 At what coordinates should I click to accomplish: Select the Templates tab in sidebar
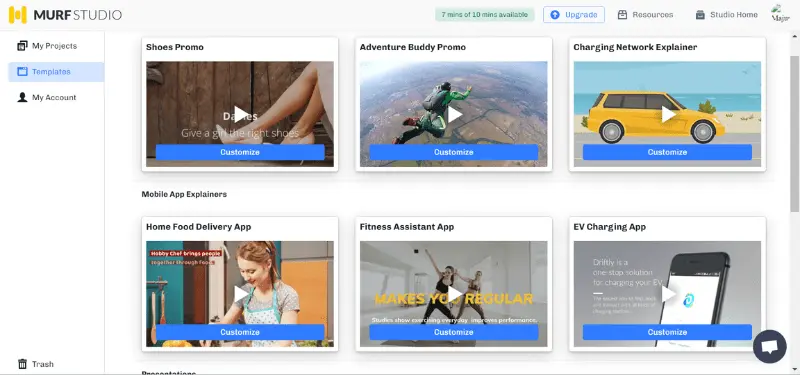[56, 72]
